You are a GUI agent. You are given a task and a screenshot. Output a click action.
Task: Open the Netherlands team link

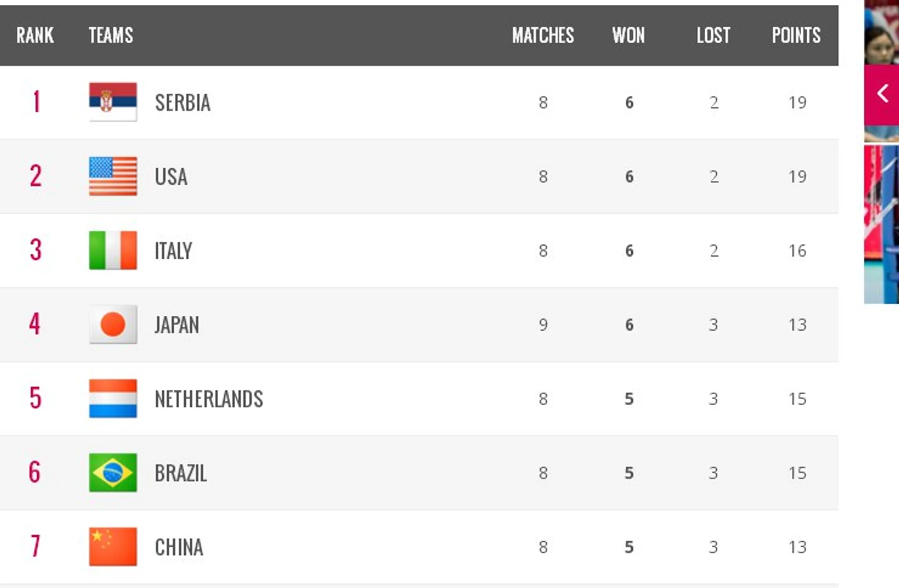tap(209, 399)
